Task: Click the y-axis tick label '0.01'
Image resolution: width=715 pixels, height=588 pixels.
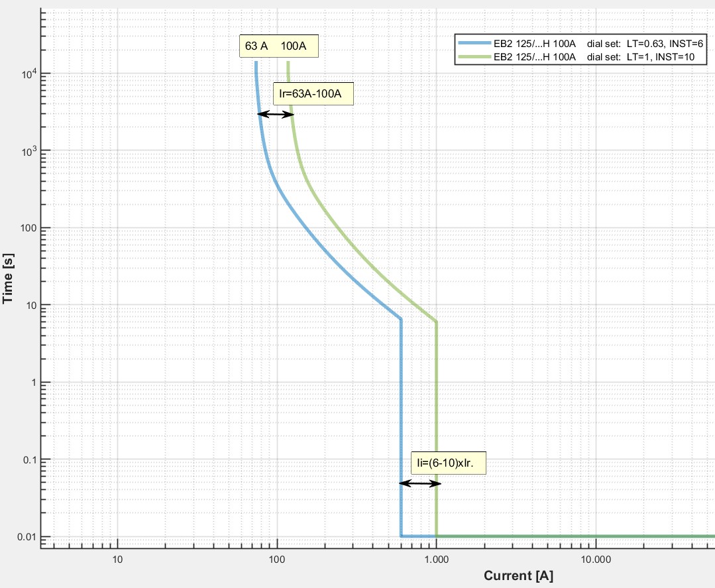Action: coord(26,536)
